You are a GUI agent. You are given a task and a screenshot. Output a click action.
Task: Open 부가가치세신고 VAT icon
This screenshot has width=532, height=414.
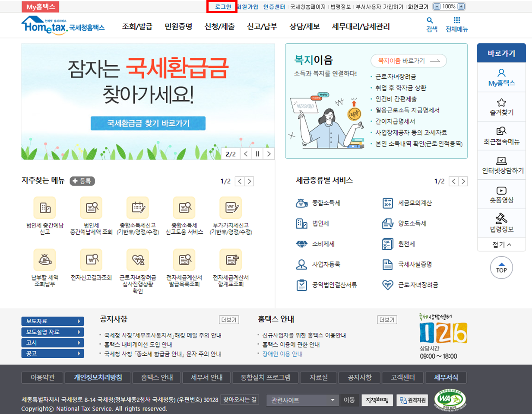pyautogui.click(x=231, y=207)
